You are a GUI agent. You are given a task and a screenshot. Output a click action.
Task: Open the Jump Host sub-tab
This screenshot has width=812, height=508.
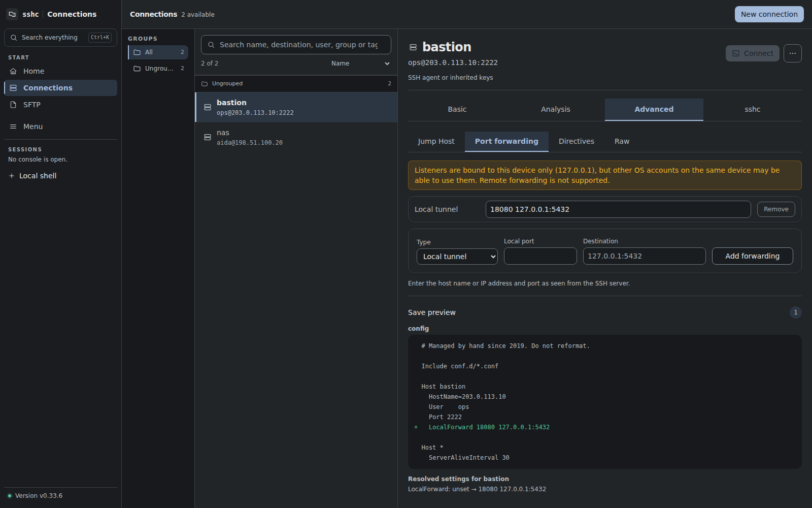pos(436,141)
